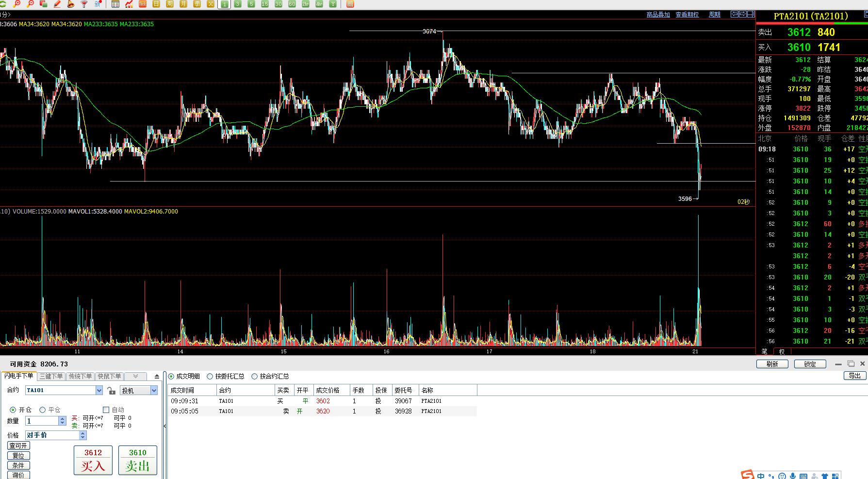Select the 4hr period button
This screenshot has height=479, width=868.
319,4
